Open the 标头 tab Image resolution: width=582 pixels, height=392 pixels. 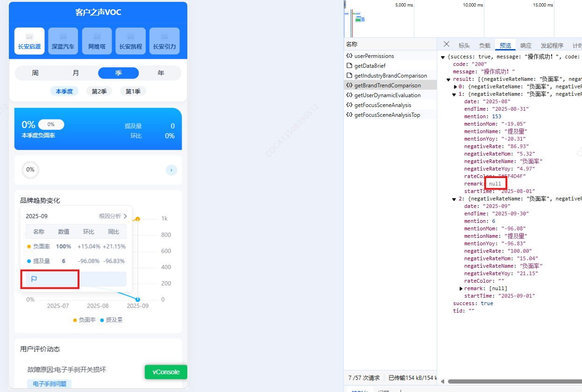464,46
